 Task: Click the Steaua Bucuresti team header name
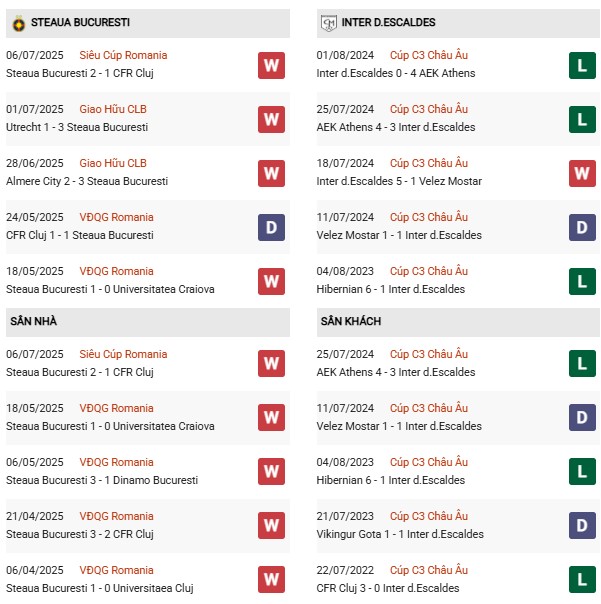80,22
